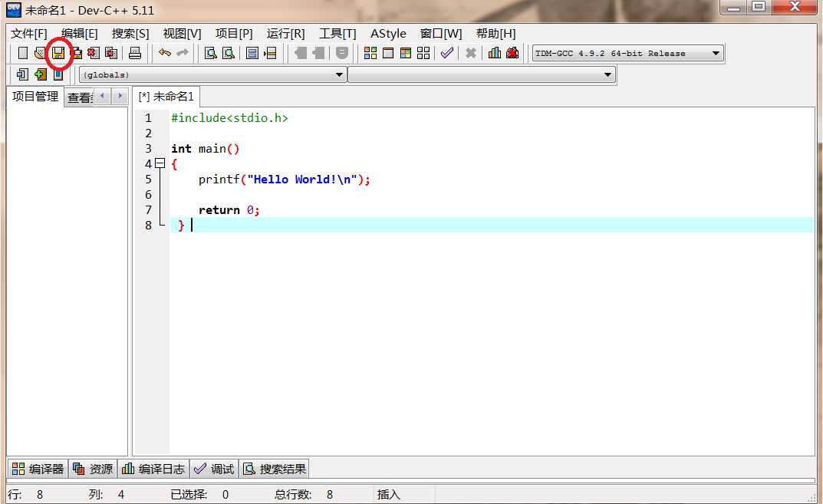Click the #include<stdio.h> line
This screenshot has height=504, width=823.
tap(229, 118)
